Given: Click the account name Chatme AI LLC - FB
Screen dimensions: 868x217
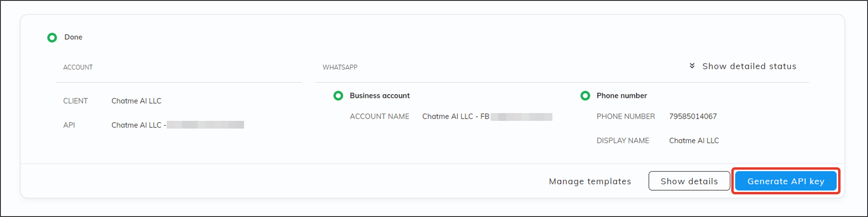Looking at the screenshot, I should [456, 117].
